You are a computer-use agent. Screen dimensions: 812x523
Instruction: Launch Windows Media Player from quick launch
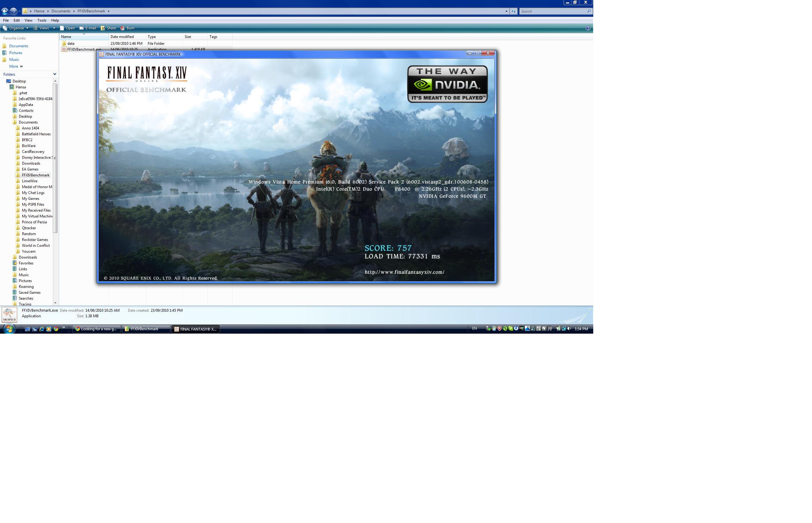coord(49,329)
